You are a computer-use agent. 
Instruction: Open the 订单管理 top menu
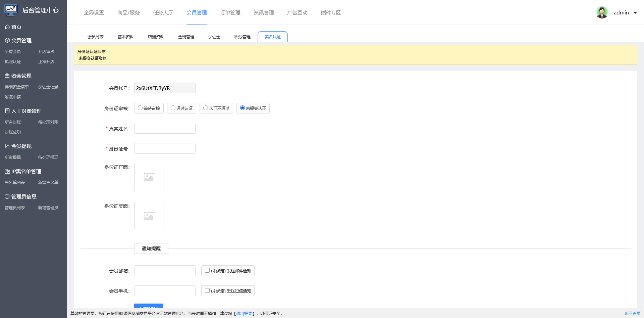pos(230,12)
